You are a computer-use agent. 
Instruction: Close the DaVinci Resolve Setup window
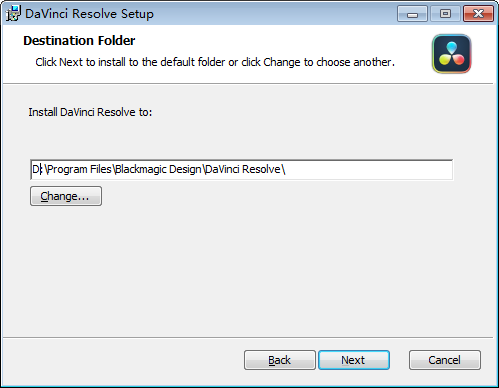click(x=478, y=14)
